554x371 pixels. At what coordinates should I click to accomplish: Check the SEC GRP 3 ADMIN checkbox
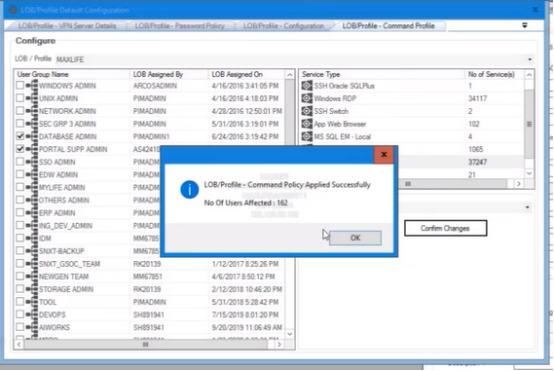tap(20, 124)
